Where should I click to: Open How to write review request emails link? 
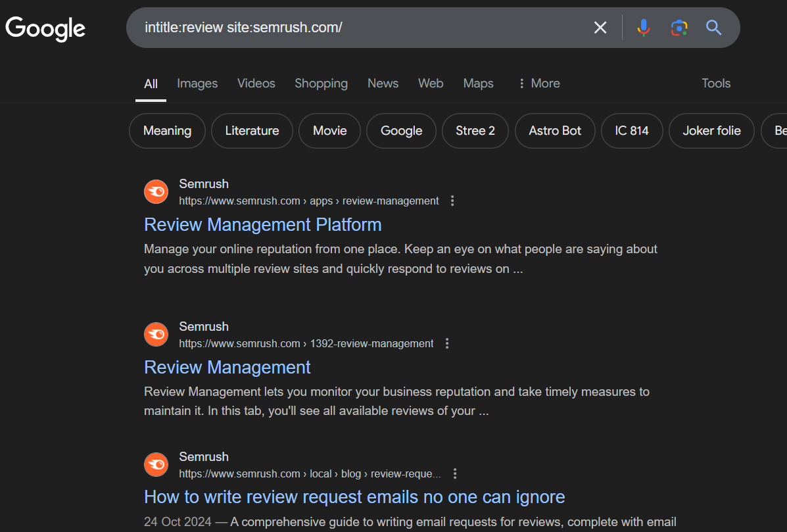click(x=354, y=497)
